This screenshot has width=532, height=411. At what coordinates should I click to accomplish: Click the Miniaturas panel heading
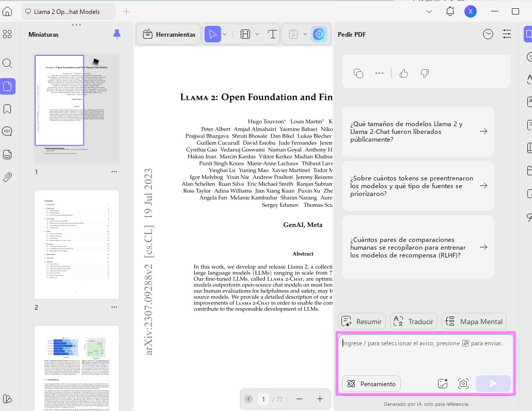43,34
